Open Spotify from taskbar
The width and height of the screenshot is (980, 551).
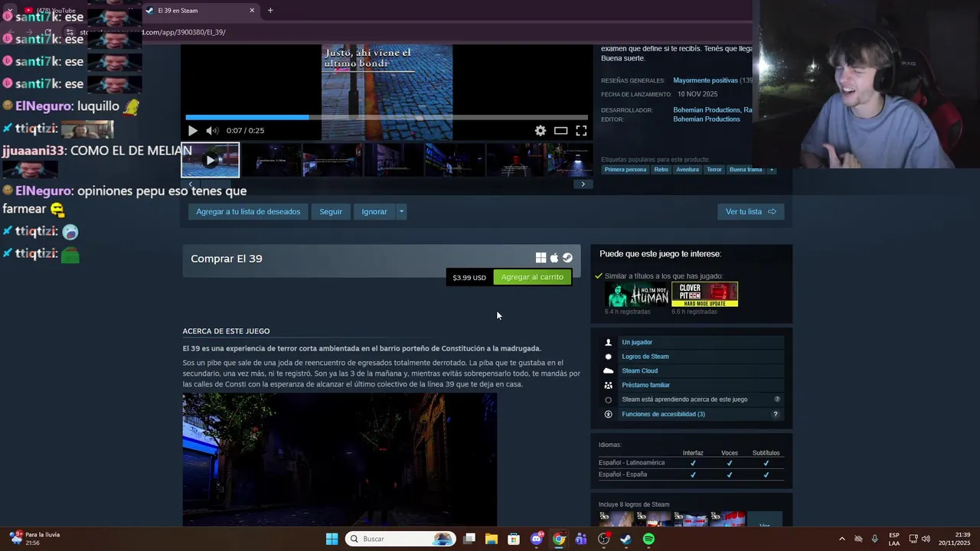[x=648, y=539]
